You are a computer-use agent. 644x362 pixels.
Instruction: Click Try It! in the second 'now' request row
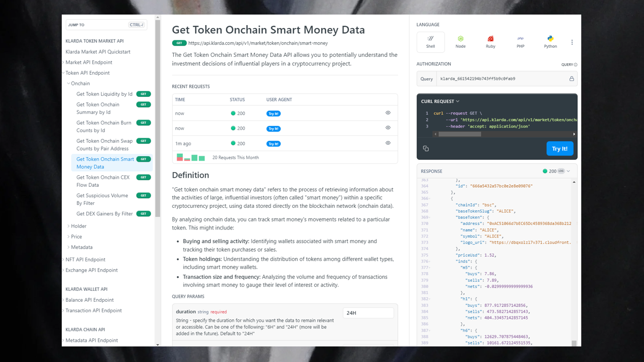click(274, 129)
